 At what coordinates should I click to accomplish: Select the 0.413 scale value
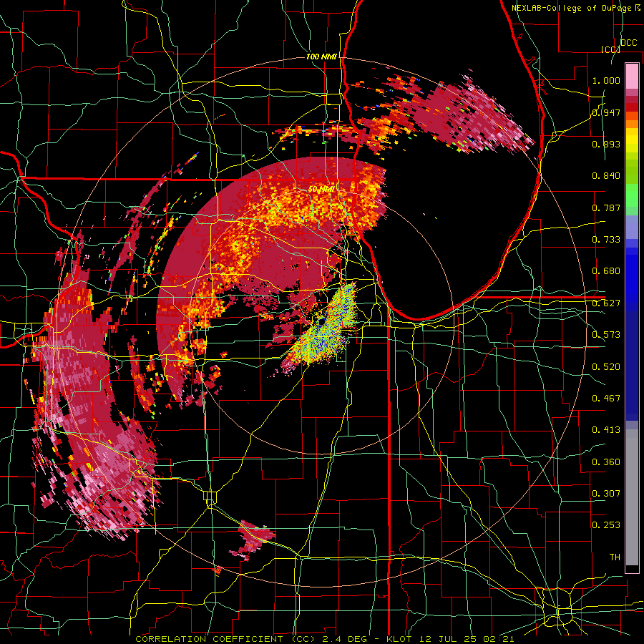pos(606,430)
